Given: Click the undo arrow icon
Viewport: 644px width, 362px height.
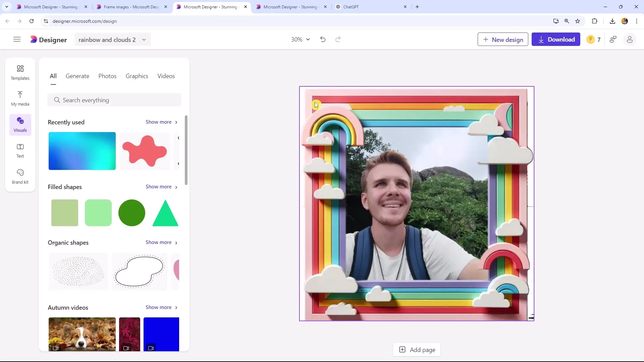Looking at the screenshot, I should (x=323, y=39).
